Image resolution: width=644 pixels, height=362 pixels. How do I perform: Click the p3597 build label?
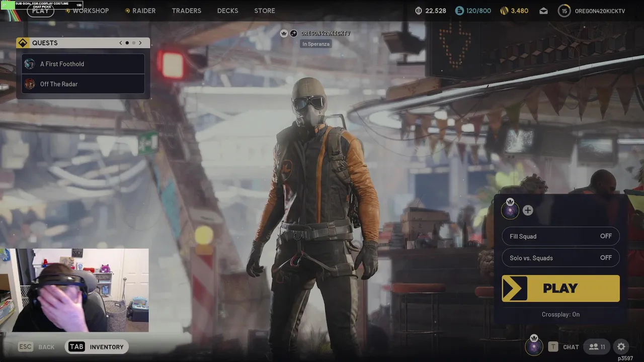tap(625, 358)
